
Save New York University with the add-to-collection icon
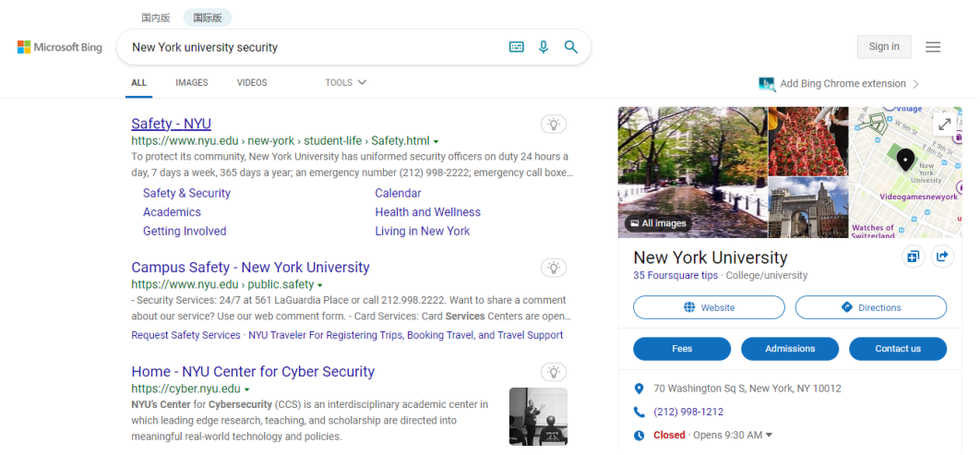914,257
